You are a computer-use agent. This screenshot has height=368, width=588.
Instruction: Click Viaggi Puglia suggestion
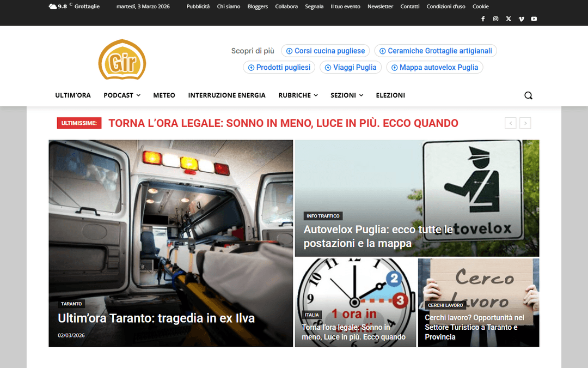click(351, 67)
